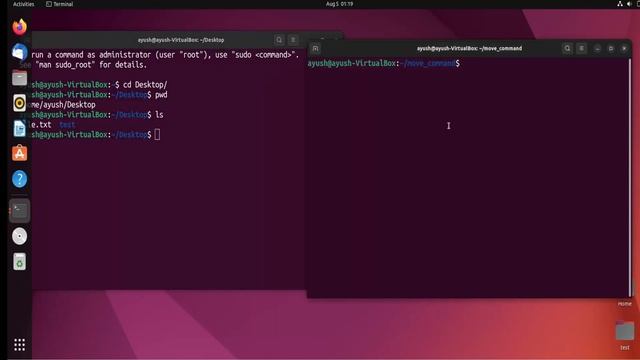Click the 'cd Desktop/' command line

coord(100,85)
